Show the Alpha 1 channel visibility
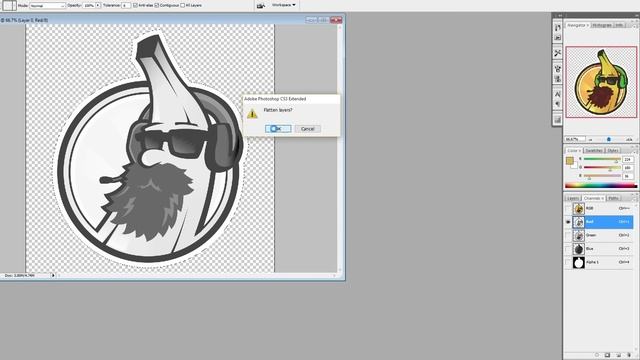 (x=568, y=262)
